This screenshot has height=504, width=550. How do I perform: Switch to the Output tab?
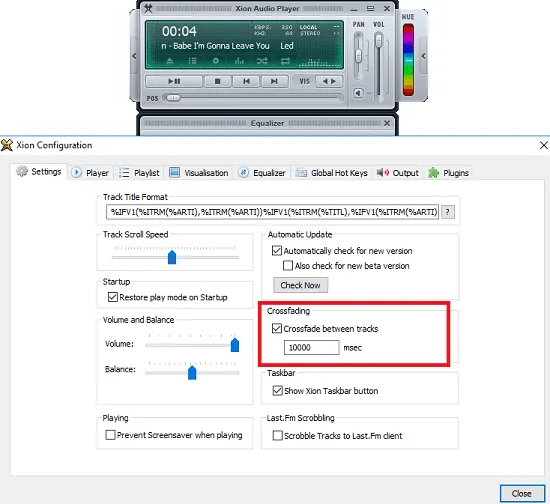[398, 173]
